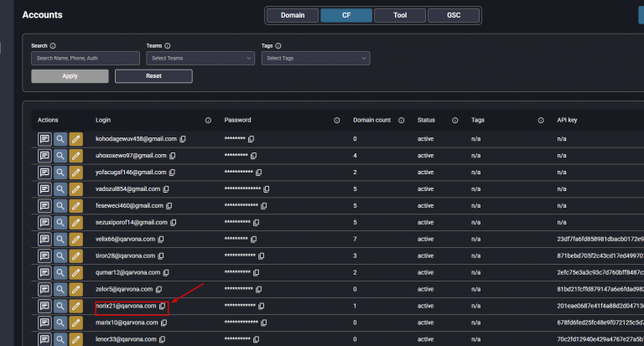Click the Login column header
The height and width of the screenshot is (346, 644).
[x=103, y=120]
